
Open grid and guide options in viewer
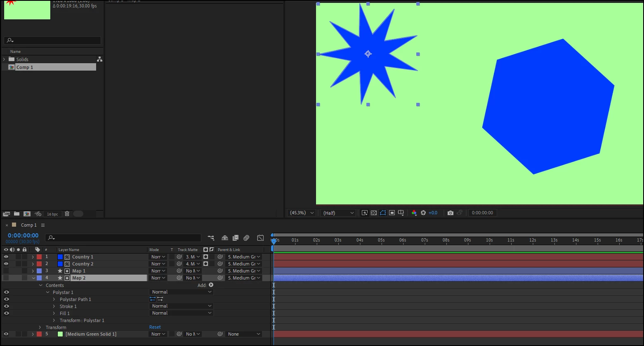401,213
